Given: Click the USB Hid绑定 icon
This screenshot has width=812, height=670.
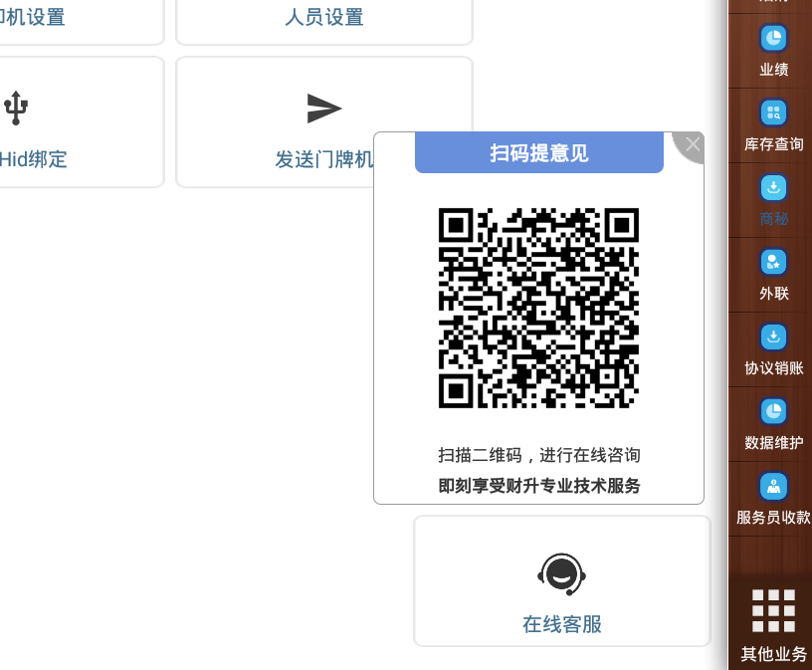Looking at the screenshot, I should 16,108.
